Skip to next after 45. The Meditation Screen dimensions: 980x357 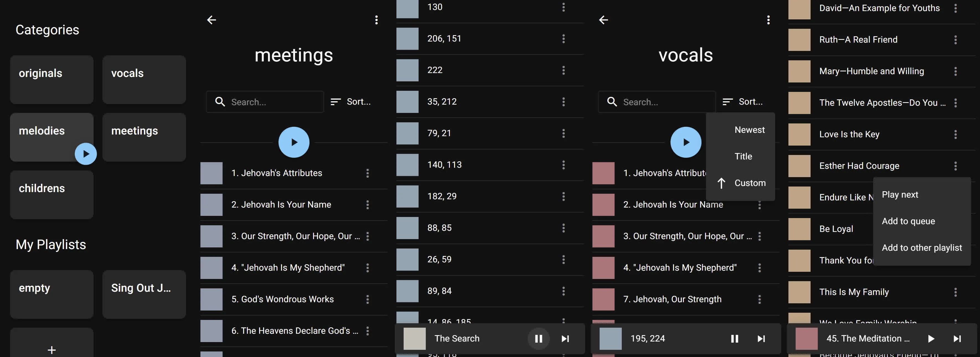pos(957,338)
